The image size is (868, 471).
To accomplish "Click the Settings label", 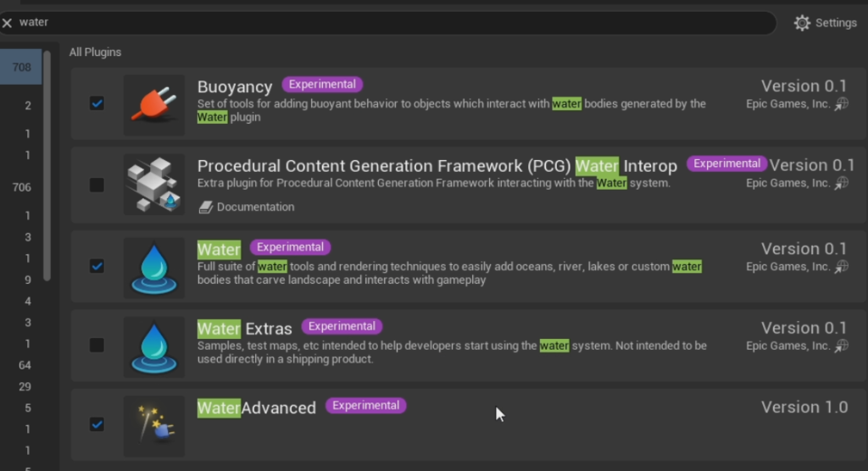I will (836, 23).
